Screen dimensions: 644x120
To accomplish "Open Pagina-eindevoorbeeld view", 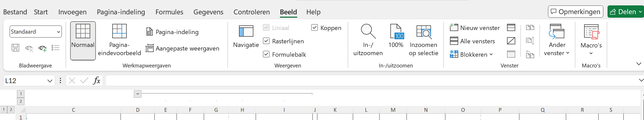I will pos(119,32).
